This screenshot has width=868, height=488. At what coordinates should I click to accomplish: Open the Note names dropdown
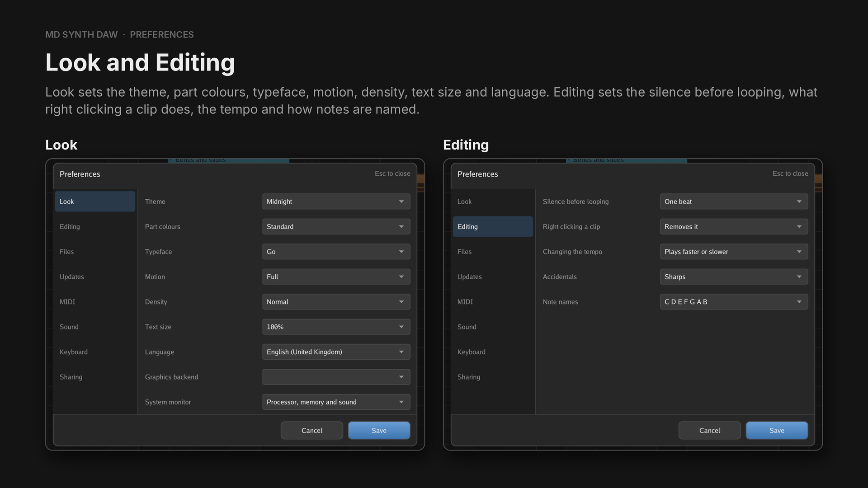tap(734, 302)
